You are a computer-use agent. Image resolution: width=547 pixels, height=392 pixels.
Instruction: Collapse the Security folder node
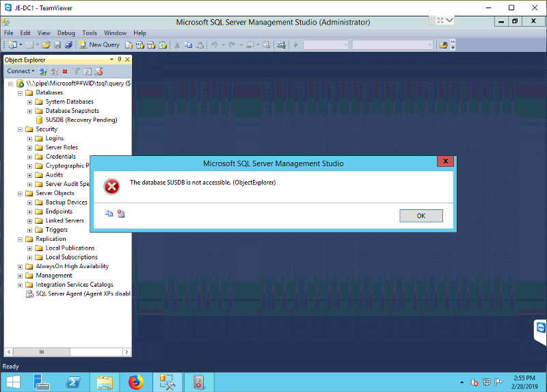tap(20, 129)
